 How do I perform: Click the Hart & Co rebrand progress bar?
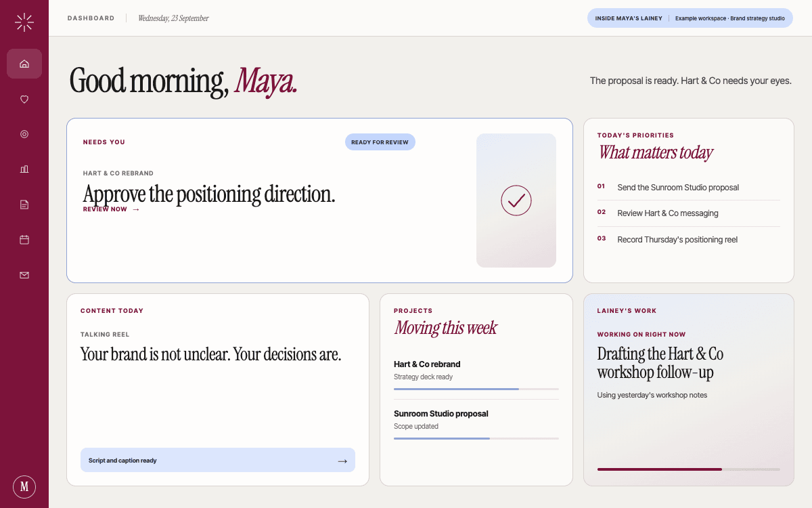pos(476,389)
